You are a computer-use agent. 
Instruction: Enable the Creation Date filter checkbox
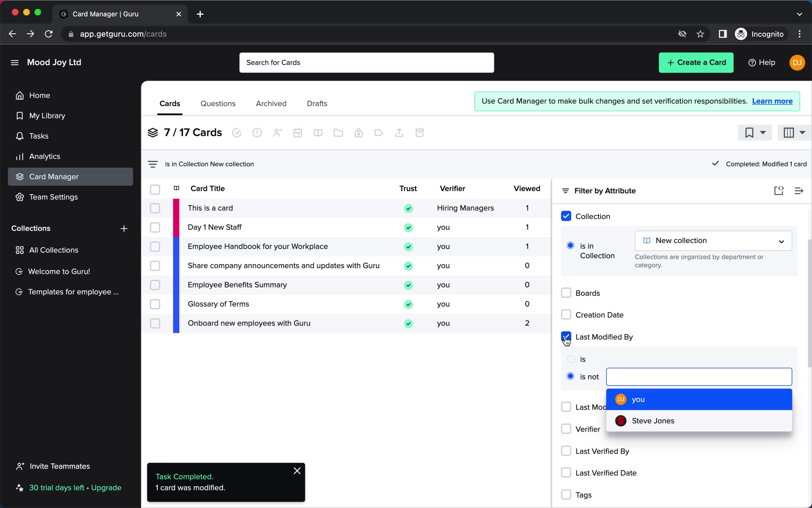click(x=566, y=314)
